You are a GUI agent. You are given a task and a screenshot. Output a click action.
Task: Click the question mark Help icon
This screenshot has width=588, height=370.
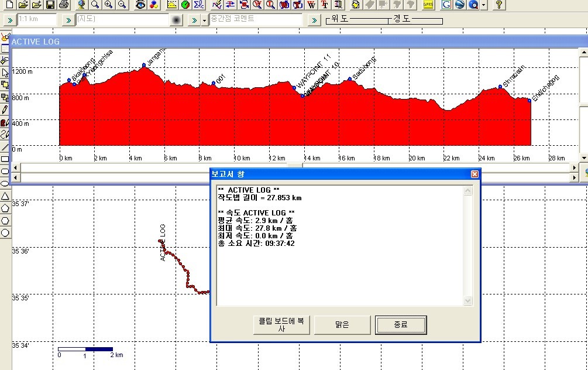tap(498, 5)
